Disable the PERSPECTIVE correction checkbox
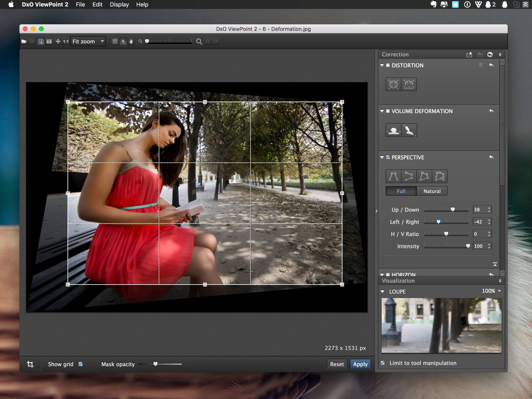532x399 pixels. (x=388, y=157)
